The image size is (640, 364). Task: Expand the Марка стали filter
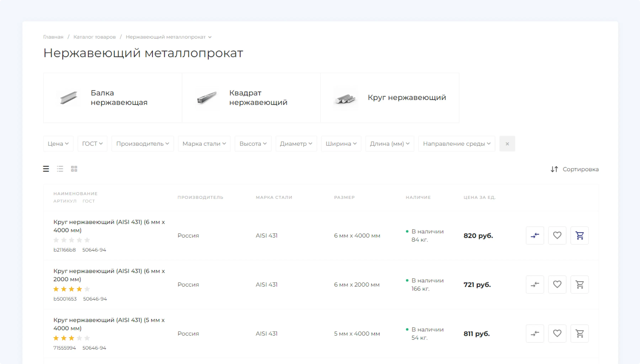tap(204, 144)
